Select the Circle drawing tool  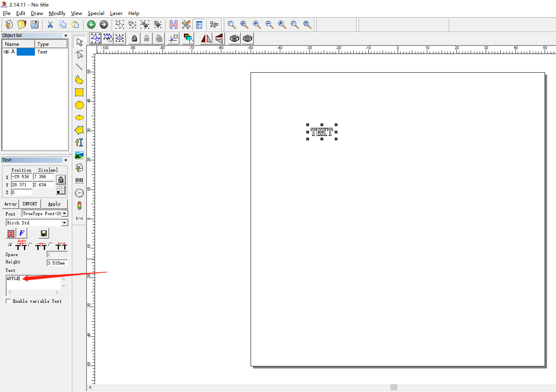79,105
